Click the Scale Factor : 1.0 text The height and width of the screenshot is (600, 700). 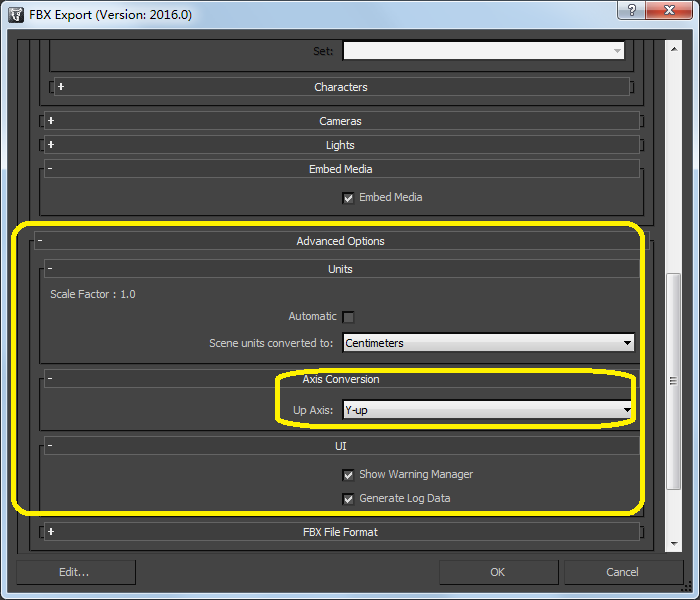tap(93, 294)
